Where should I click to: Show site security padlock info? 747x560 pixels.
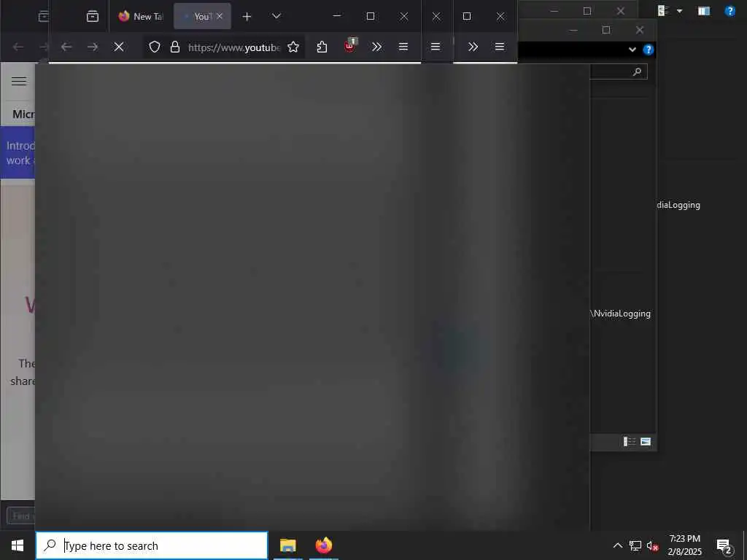[175, 47]
